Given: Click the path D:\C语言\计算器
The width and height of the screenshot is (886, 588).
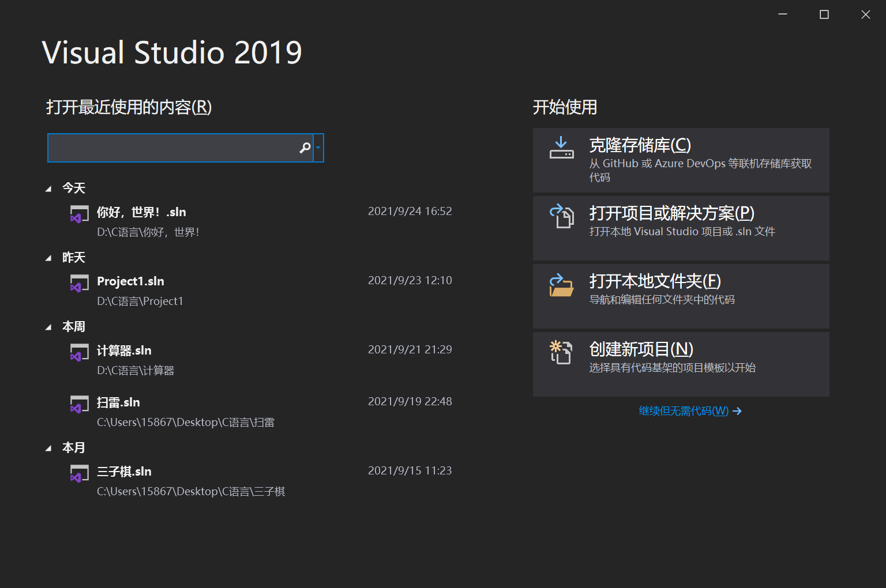Looking at the screenshot, I should pos(136,371).
